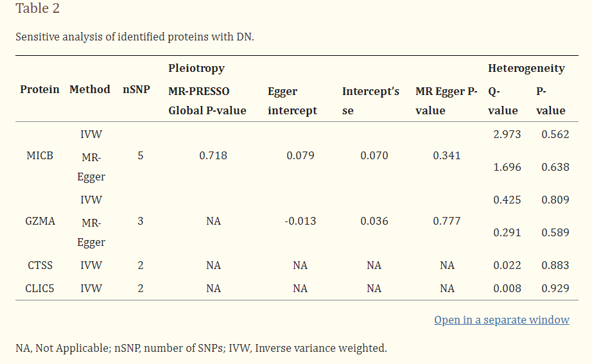This screenshot has height=364, width=592.
Task: Click the MR-PRESSO Global P-value header
Action: pos(207,101)
